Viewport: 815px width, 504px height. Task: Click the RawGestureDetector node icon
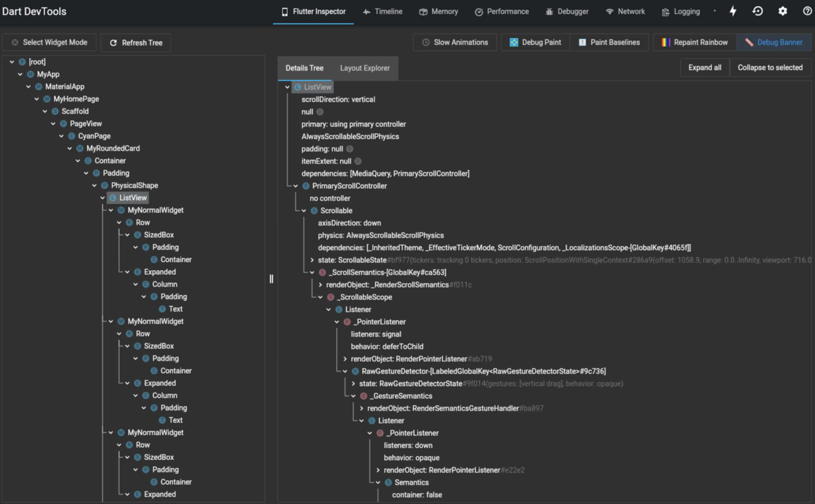point(355,371)
